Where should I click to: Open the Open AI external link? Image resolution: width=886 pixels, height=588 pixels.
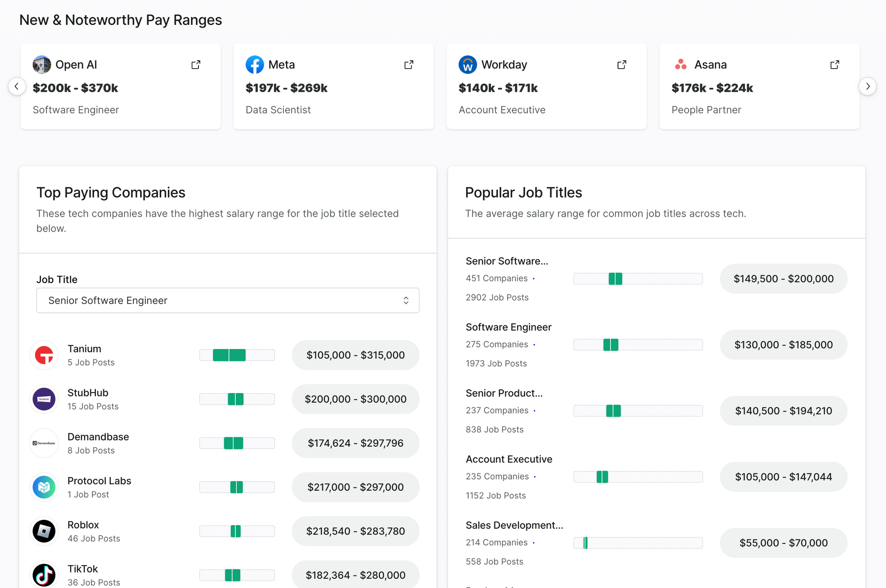pos(195,64)
